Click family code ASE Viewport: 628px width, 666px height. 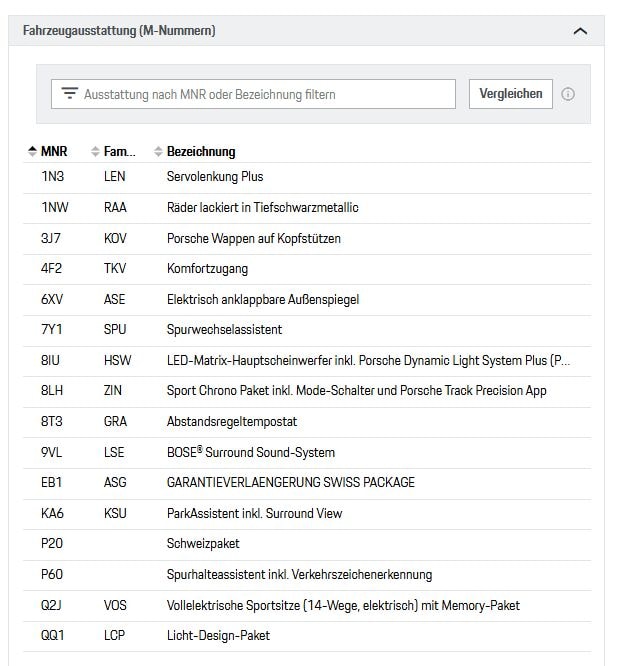click(114, 299)
